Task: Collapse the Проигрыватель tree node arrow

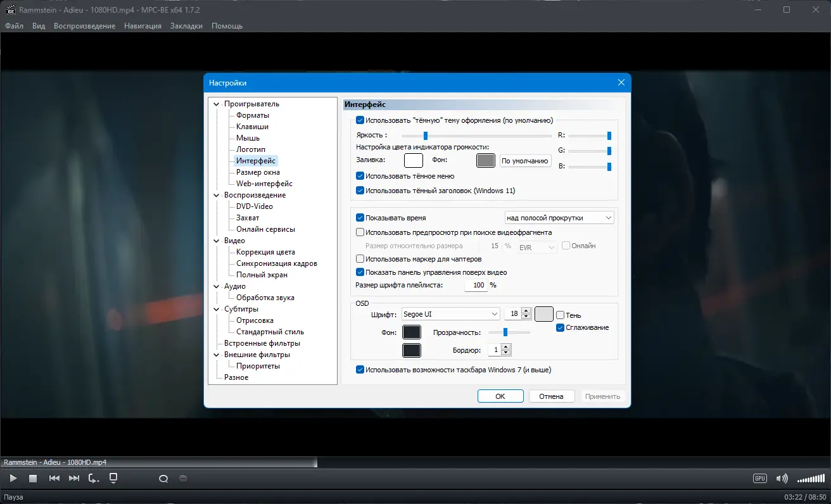Action: pos(217,104)
